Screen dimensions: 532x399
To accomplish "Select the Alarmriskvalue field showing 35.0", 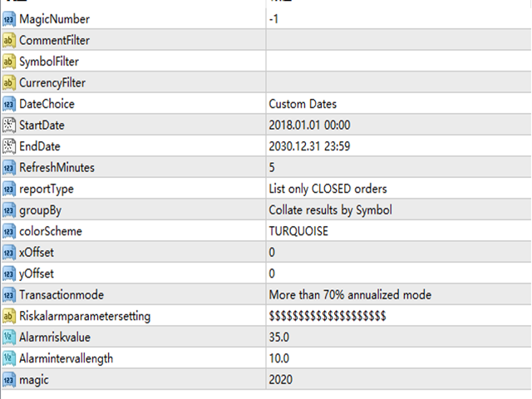I will coord(399,337).
